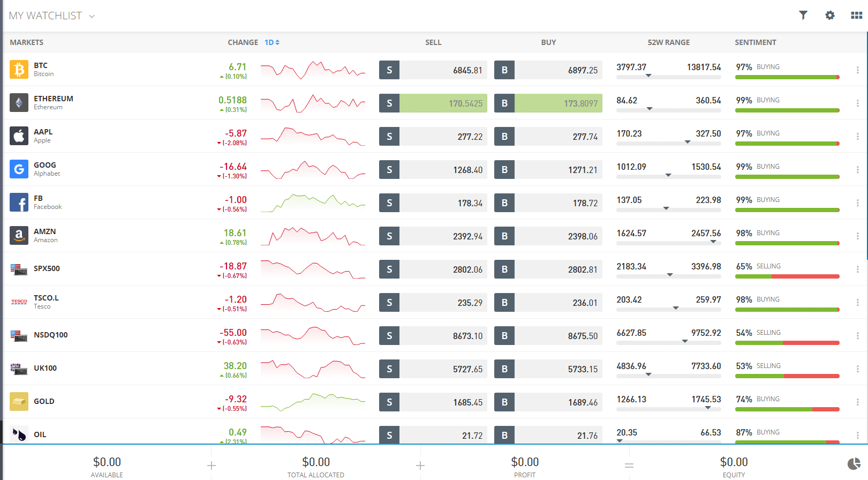Open the GOLD price sparkline chart

(313, 402)
